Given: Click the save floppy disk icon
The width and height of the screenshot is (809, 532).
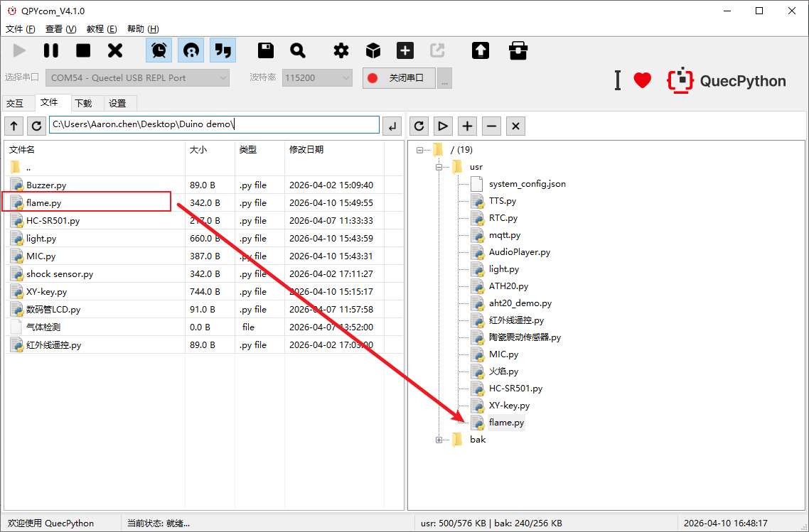Looking at the screenshot, I should (266, 50).
